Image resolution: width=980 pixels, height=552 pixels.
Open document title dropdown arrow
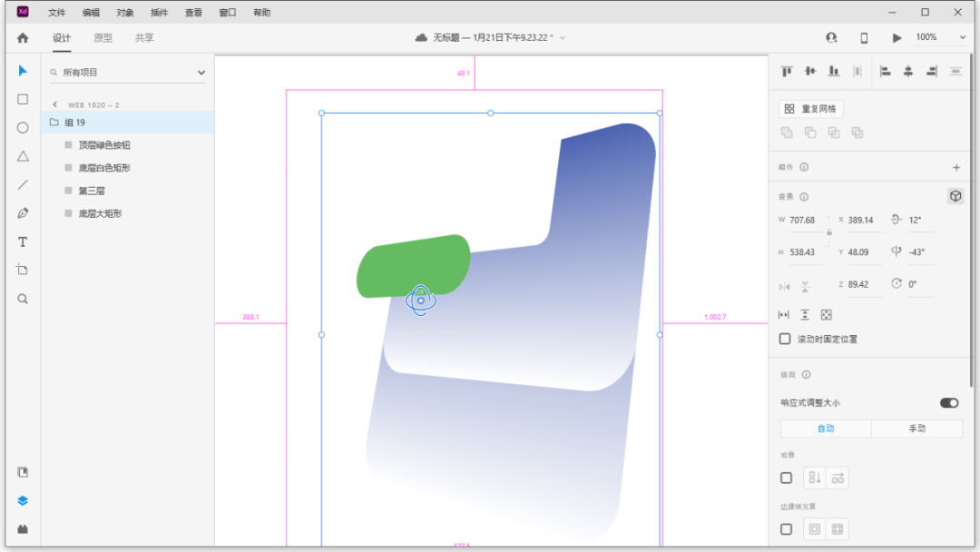tap(563, 38)
